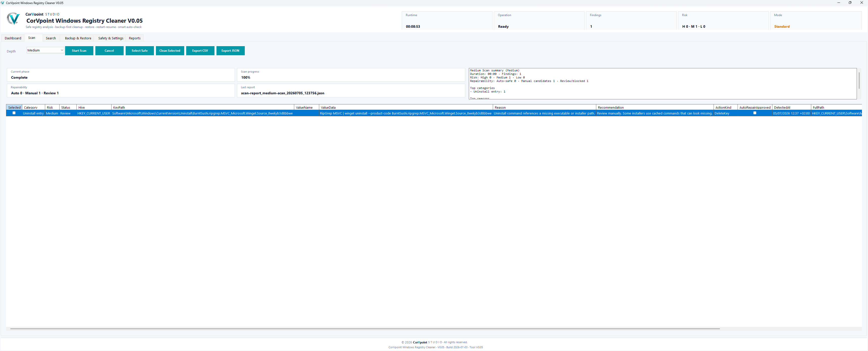Image resolution: width=868 pixels, height=351 pixels.
Task: Click the ValueData cell 'RipGrep MSVC | winget uninstall'
Action: (406, 113)
